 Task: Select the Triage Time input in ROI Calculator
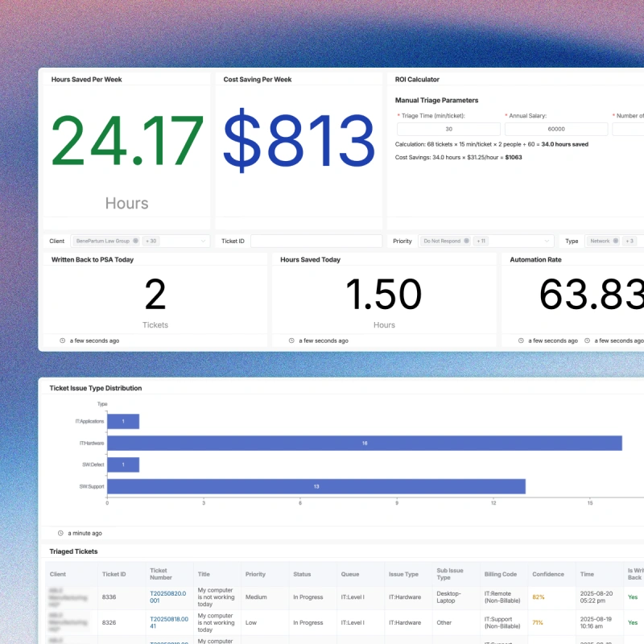(448, 128)
